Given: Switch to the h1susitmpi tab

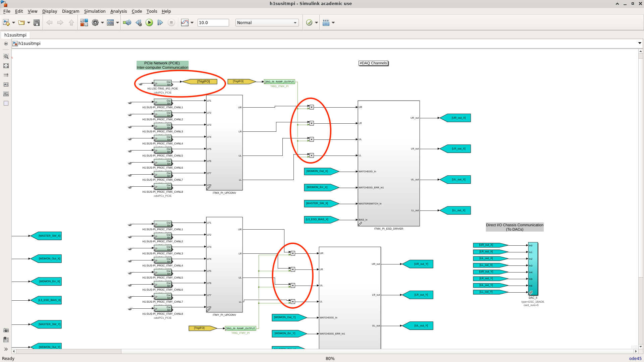Looking at the screenshot, I should coord(15,35).
